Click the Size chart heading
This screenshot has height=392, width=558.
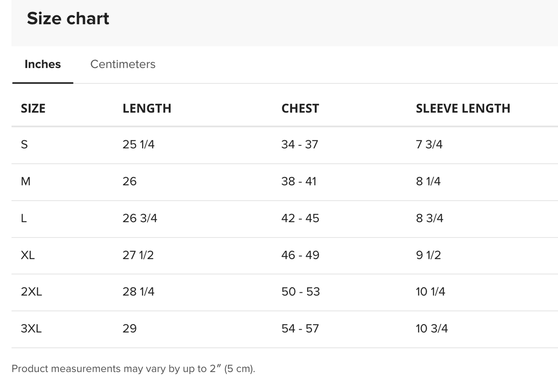tap(68, 19)
